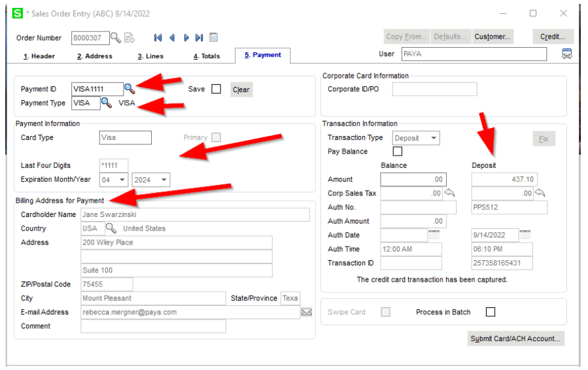Open the Country lookup magnifier
This screenshot has width=588, height=370.
point(111,228)
